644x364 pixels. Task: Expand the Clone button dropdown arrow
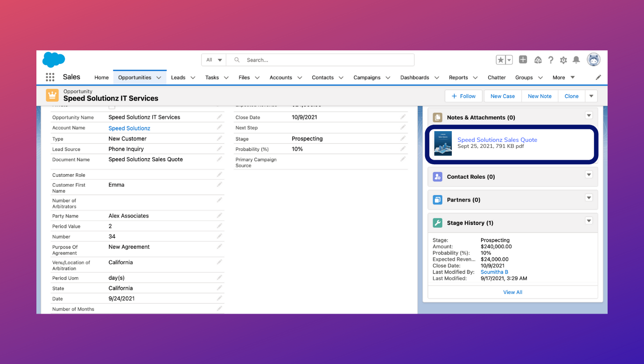pyautogui.click(x=591, y=96)
